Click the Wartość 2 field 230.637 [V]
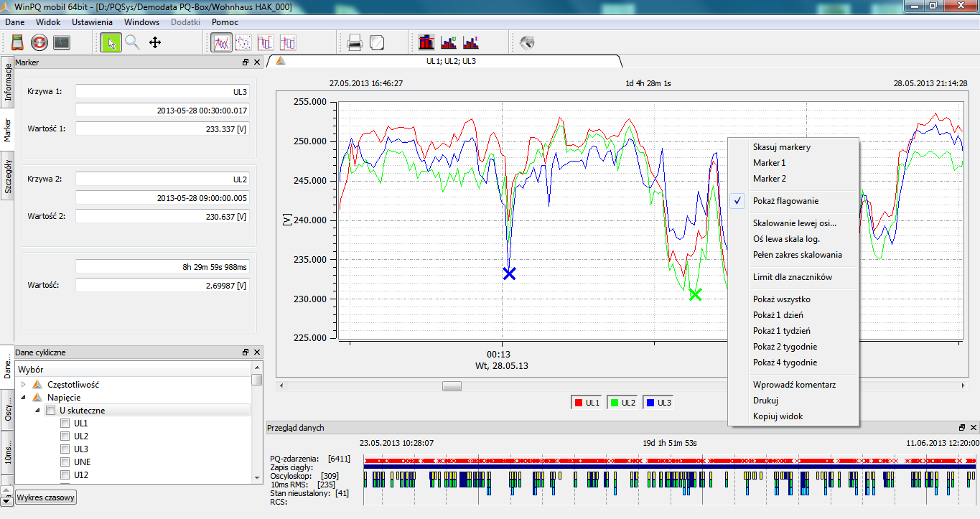Viewport: 980px width, 519px height. pos(163,216)
